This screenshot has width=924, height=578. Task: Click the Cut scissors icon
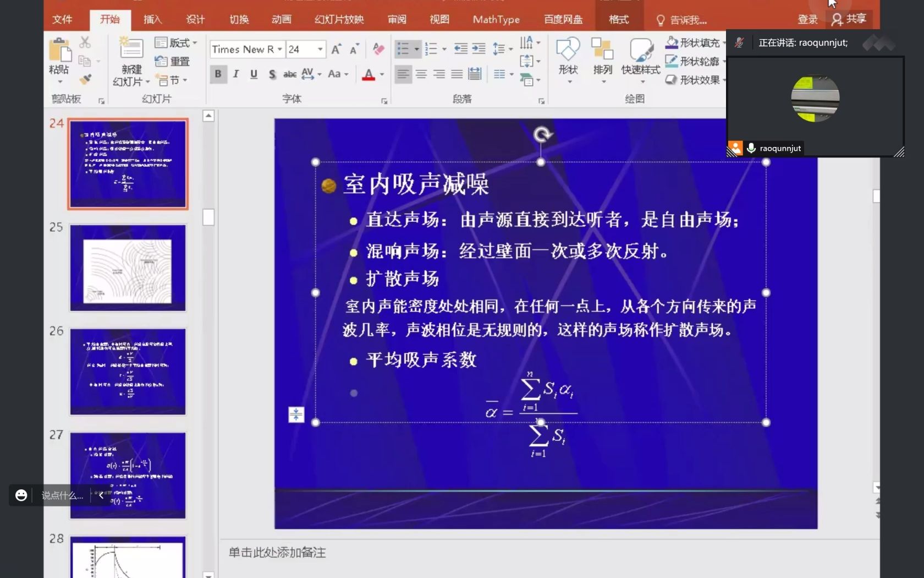tap(85, 42)
